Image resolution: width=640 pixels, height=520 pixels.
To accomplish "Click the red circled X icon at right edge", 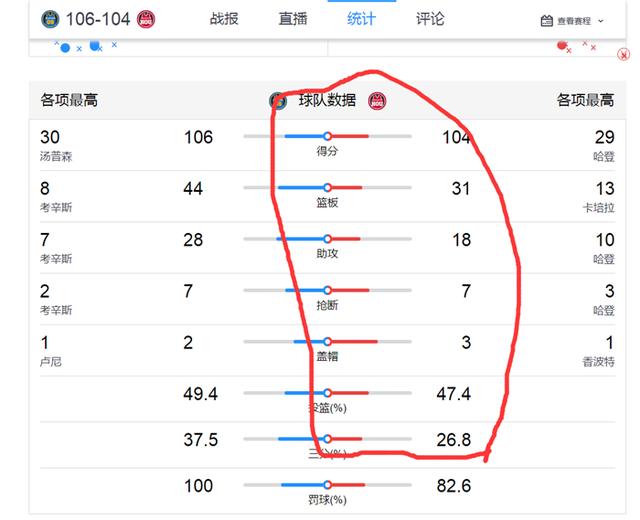I will click(623, 54).
